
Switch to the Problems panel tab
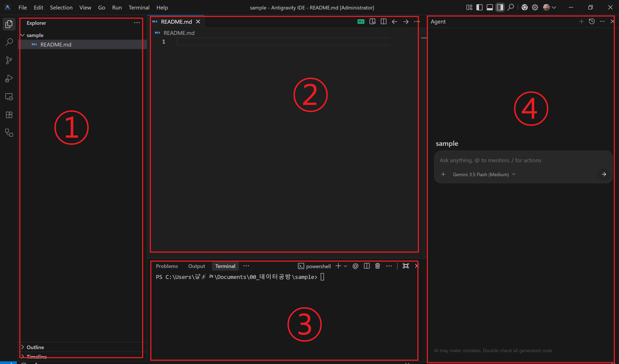click(167, 266)
